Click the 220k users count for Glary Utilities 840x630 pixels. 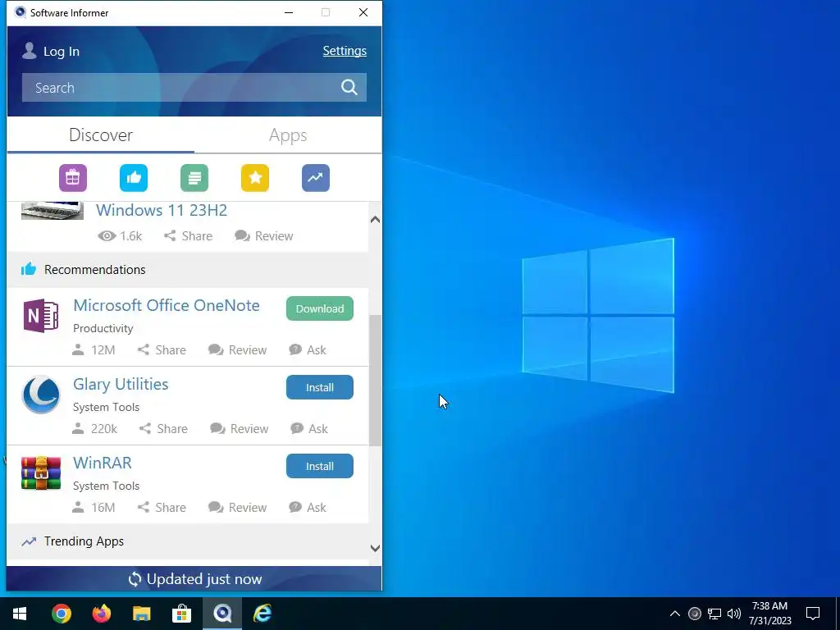coord(94,428)
